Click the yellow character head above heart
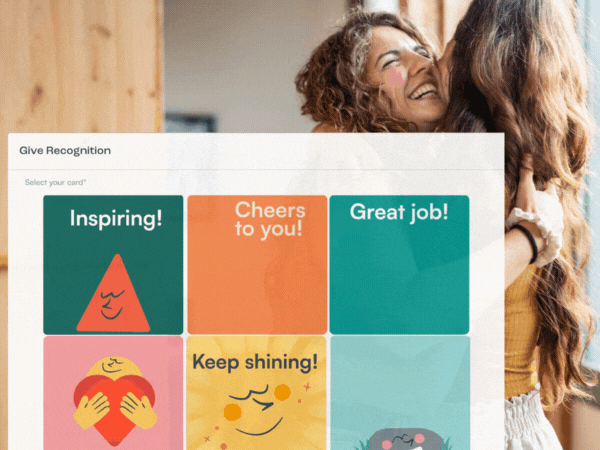Viewport: 600px width, 450px height. pos(114,367)
